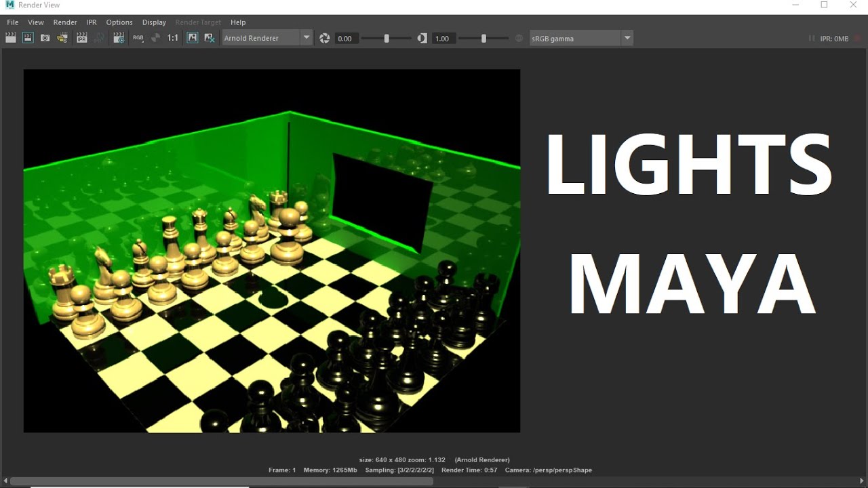This screenshot has height=488, width=868.
Task: Open the View menu
Action: 36,22
